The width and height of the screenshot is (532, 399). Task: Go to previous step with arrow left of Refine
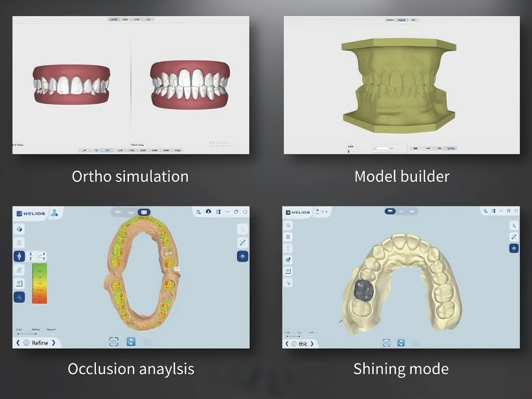18,343
